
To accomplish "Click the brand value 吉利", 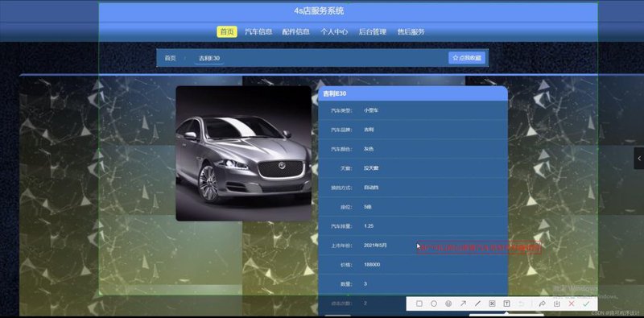I will [369, 130].
